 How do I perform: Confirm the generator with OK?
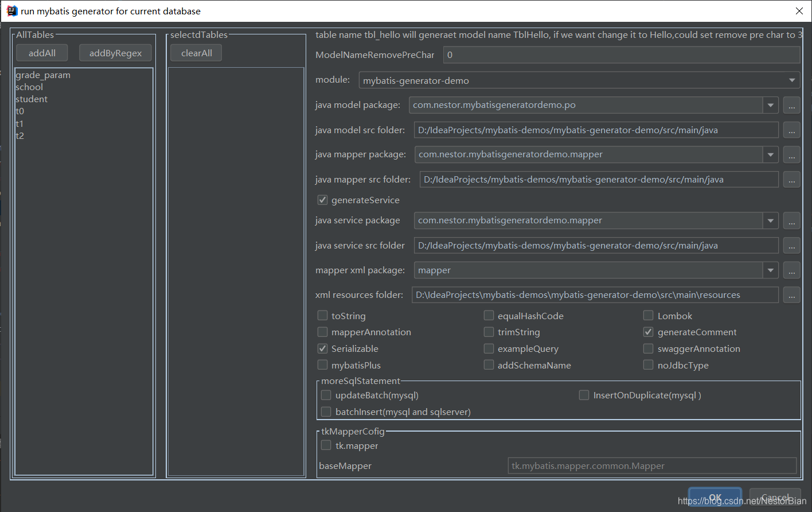715,497
